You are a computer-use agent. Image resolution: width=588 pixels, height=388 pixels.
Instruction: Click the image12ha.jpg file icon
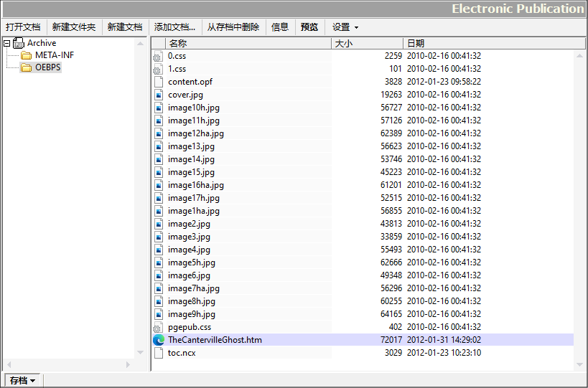point(158,133)
